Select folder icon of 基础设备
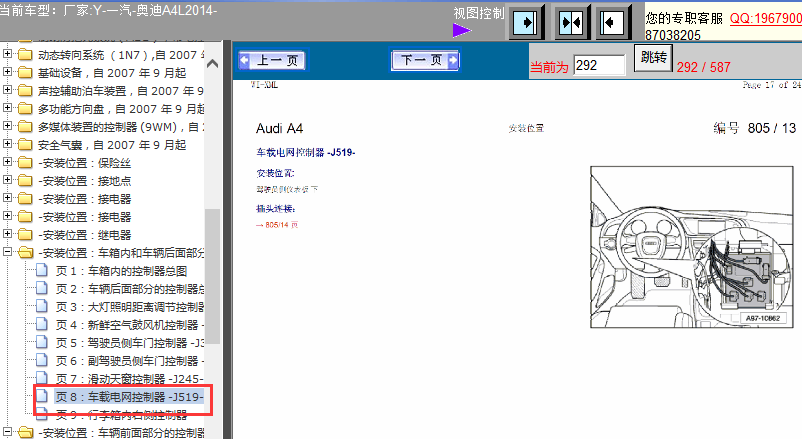This screenshot has width=802, height=439. click(x=25, y=73)
